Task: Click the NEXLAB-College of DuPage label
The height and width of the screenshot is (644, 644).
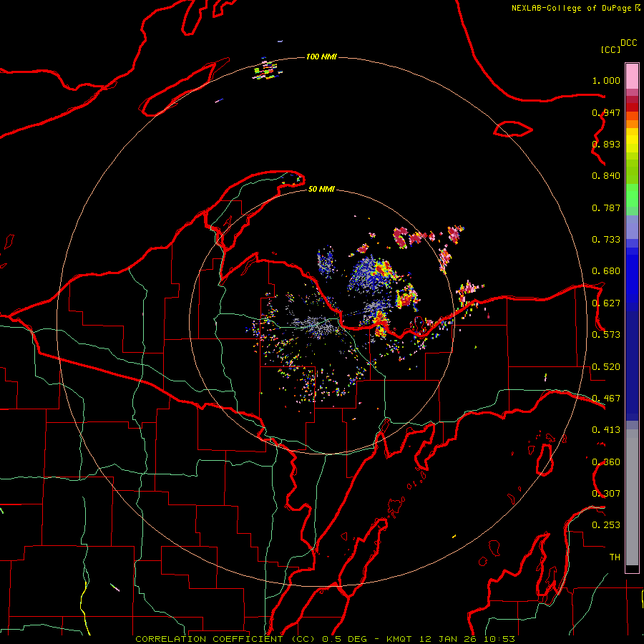Action: [x=571, y=8]
